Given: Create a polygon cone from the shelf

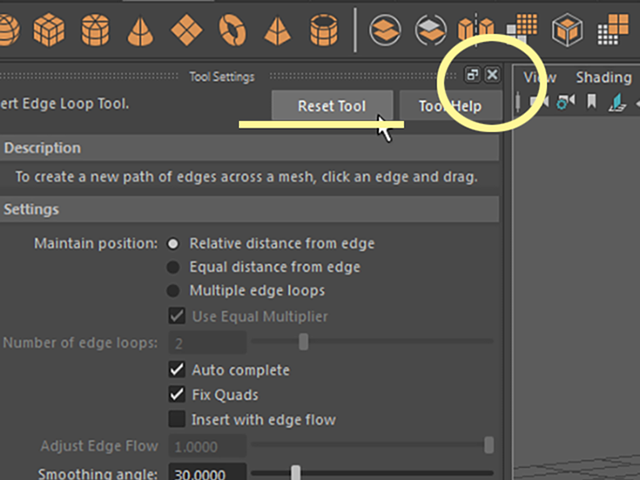Looking at the screenshot, I should pyautogui.click(x=140, y=31).
